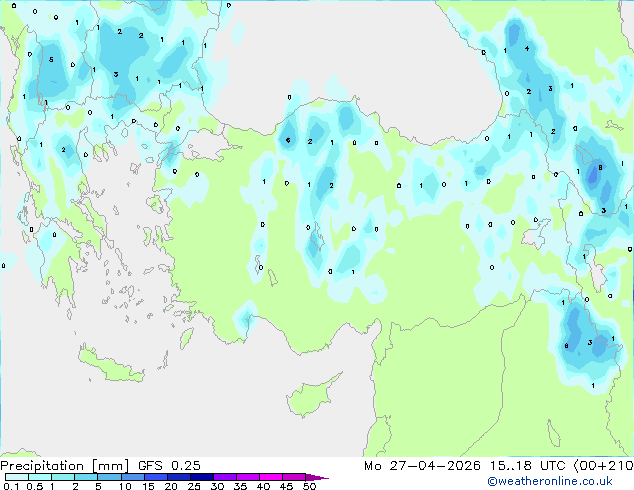Viewport: 634px width, 490px height.
Task: Click the legend swatch between 5 and 10
Action: coord(109,477)
